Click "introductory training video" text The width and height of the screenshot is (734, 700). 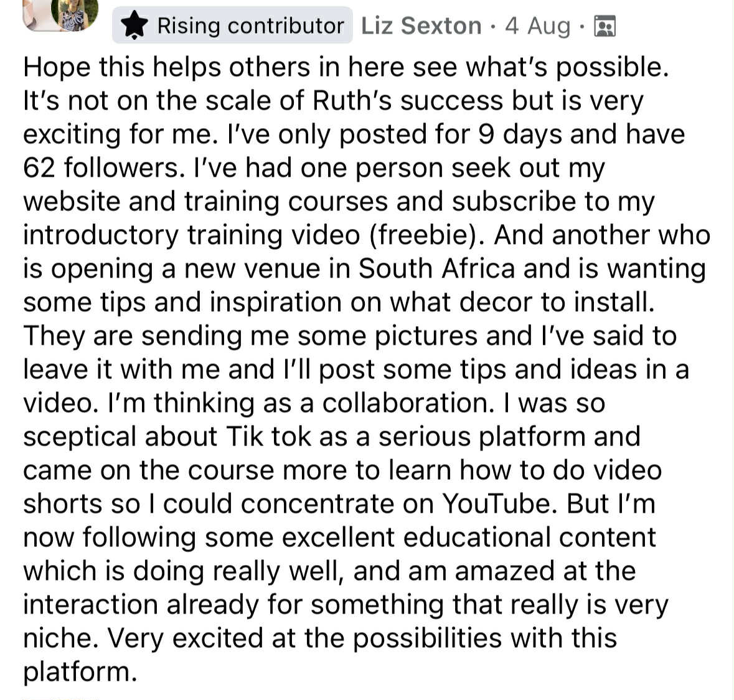[x=191, y=235]
